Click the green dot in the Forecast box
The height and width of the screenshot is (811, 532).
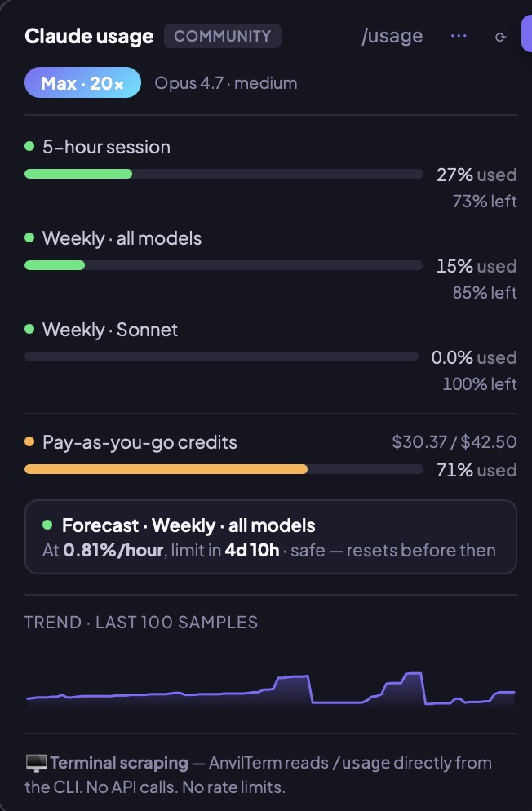coord(47,526)
